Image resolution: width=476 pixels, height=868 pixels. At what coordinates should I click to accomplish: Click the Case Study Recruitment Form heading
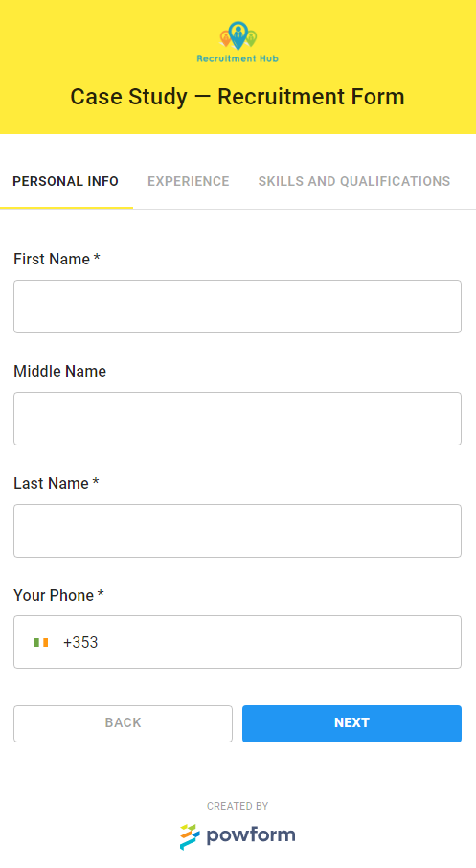pos(238,97)
